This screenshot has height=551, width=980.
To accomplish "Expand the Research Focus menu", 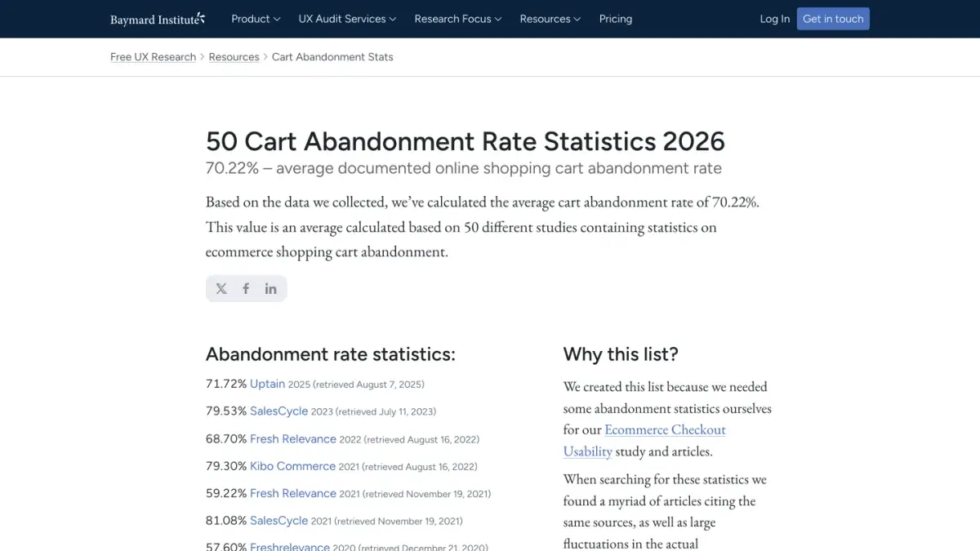I will tap(458, 19).
